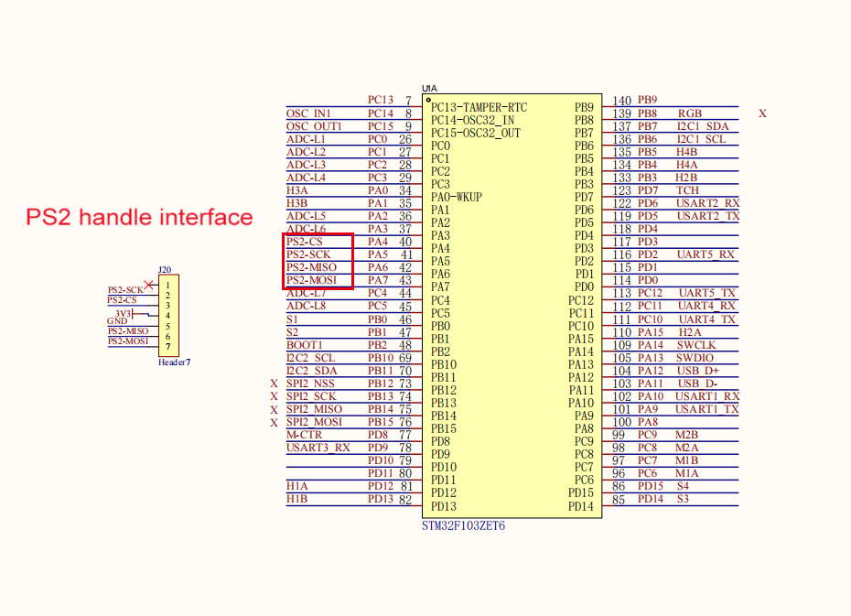
Task: Click the USART2_TX net label
Action: pos(708,216)
